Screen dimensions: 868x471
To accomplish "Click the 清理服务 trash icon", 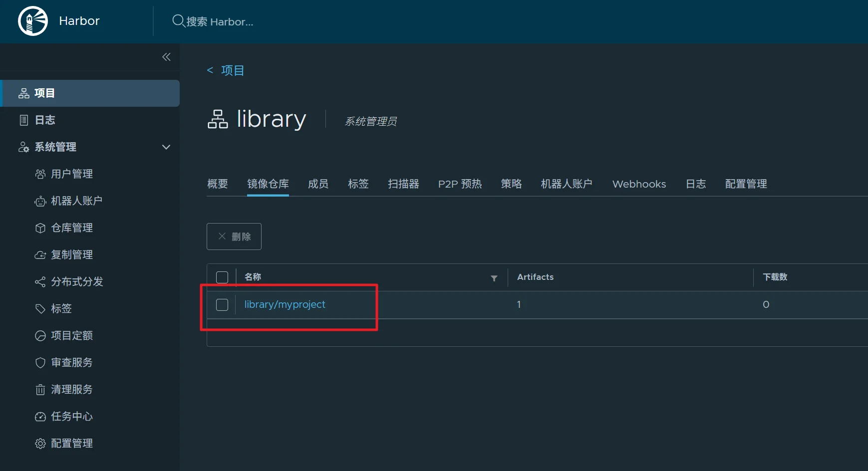I will tap(40, 390).
